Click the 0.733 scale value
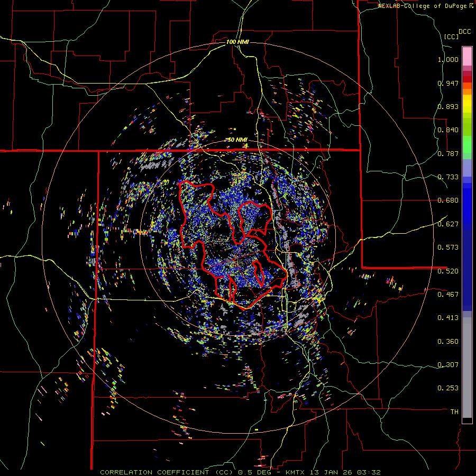Image resolution: width=476 pixels, height=476 pixels. pyautogui.click(x=448, y=177)
